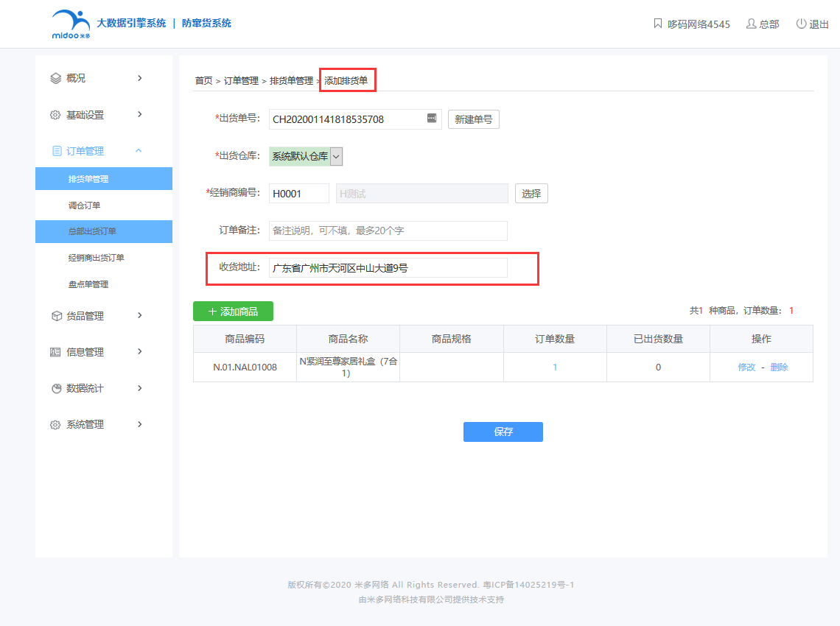Screen dimensions: 840x626
Task: Click the 商品规格 column header
Action: pyautogui.click(x=452, y=339)
